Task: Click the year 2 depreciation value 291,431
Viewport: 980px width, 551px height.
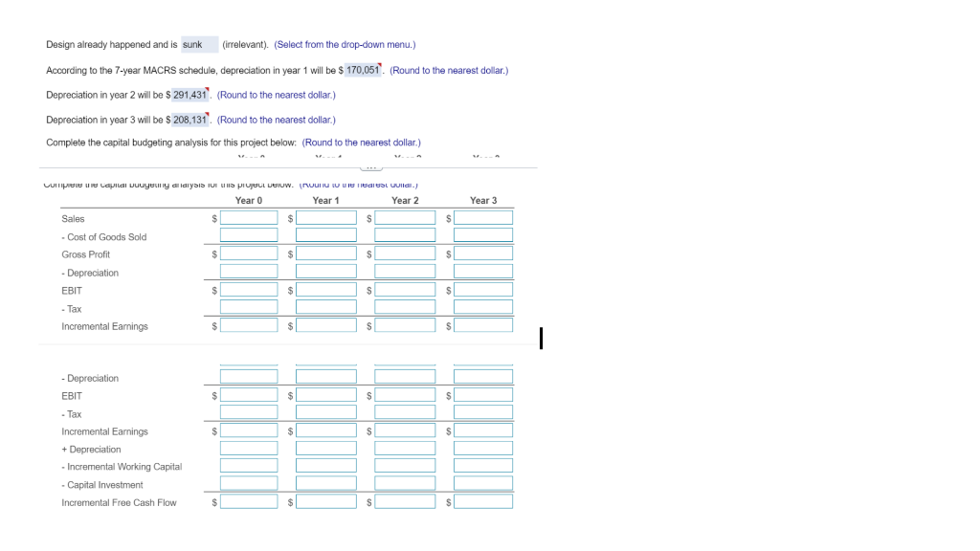Action: 190,95
